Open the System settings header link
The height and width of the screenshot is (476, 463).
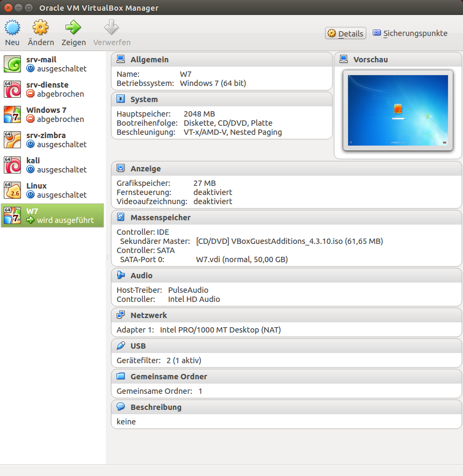[144, 99]
